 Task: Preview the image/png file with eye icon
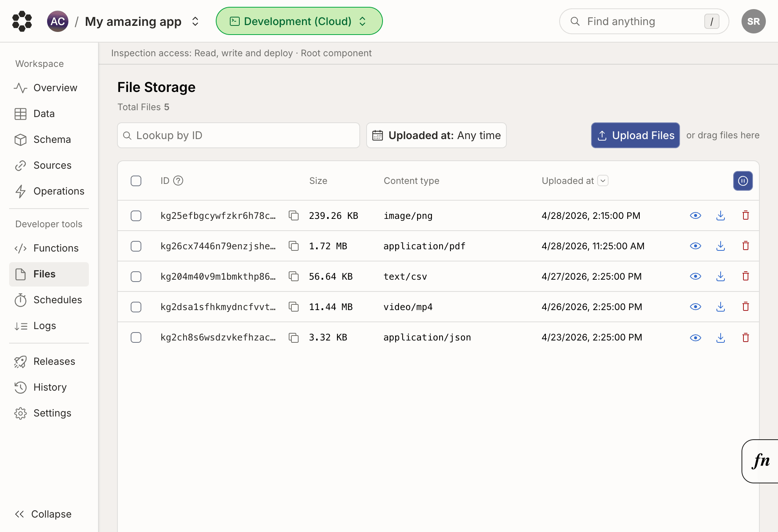pyautogui.click(x=696, y=215)
